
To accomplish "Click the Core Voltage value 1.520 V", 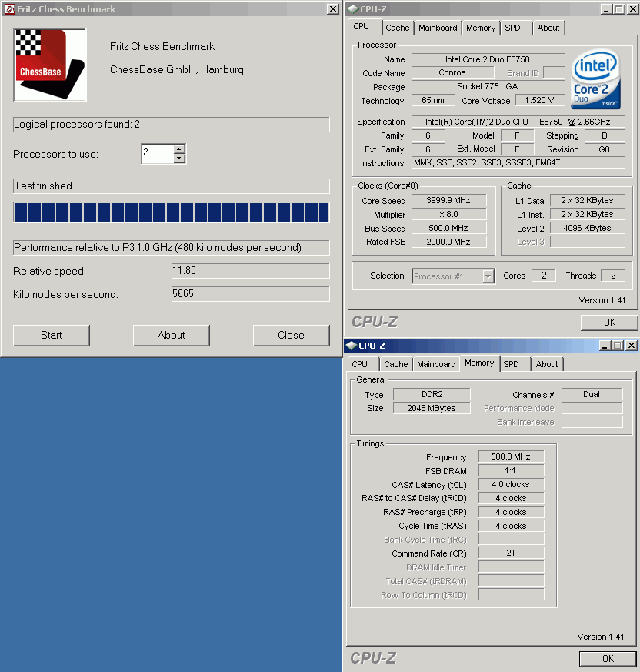I will [x=540, y=100].
